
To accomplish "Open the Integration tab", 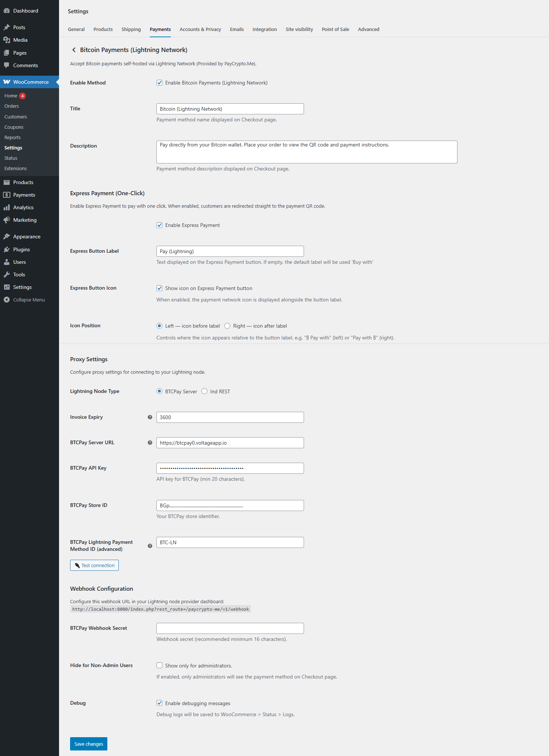I will (x=265, y=30).
